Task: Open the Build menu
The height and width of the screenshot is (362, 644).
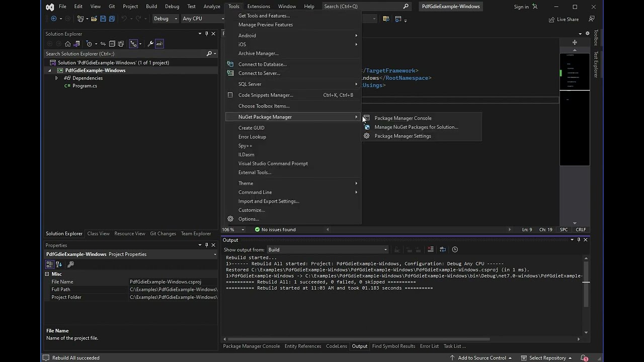Action: 151,7
